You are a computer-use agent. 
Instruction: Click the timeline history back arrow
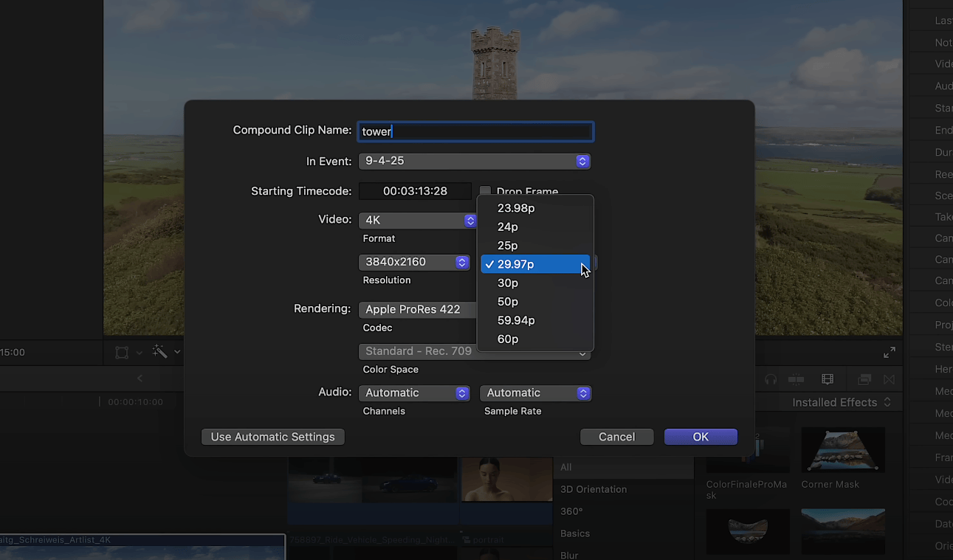pyautogui.click(x=140, y=378)
